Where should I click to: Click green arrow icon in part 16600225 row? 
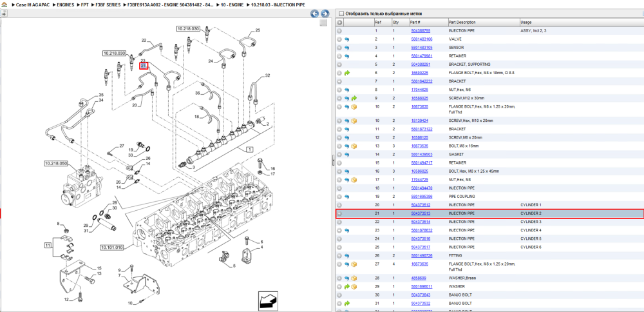tap(346, 73)
